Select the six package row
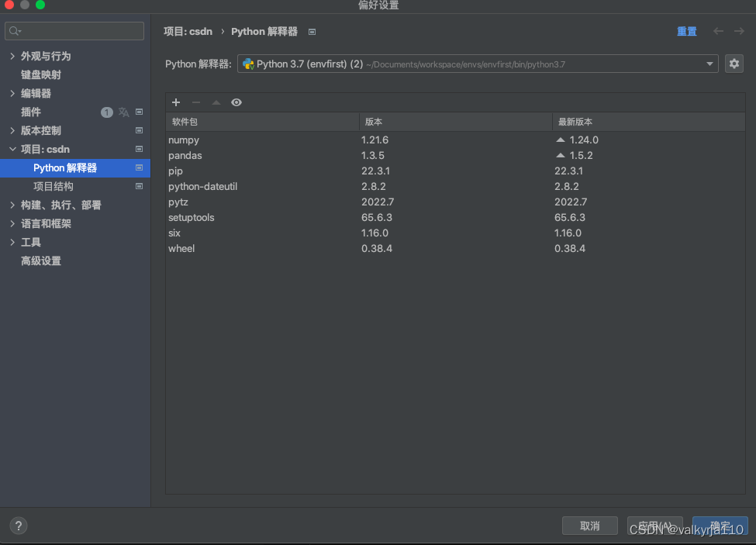756x545 pixels. coord(456,233)
